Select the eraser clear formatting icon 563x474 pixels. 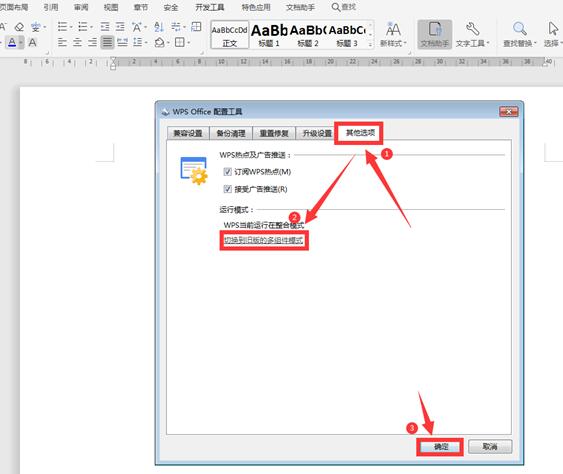click(x=19, y=27)
